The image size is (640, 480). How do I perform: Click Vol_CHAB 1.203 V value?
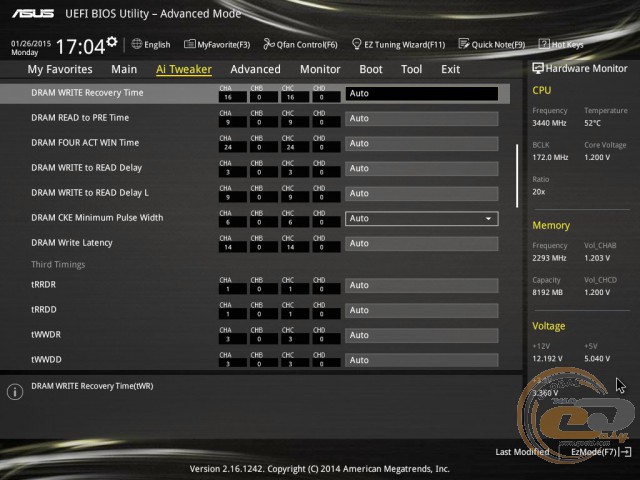click(597, 258)
